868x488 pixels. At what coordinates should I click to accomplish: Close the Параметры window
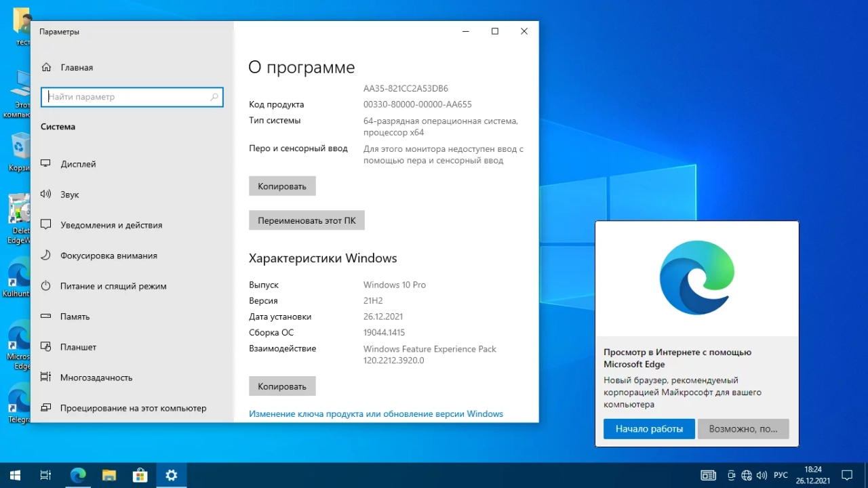coord(524,31)
